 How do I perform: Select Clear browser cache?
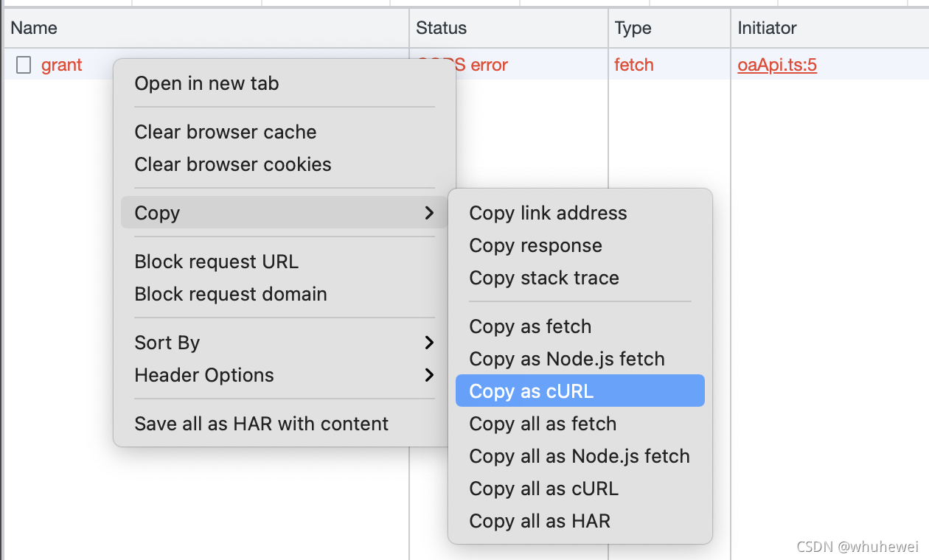(225, 132)
